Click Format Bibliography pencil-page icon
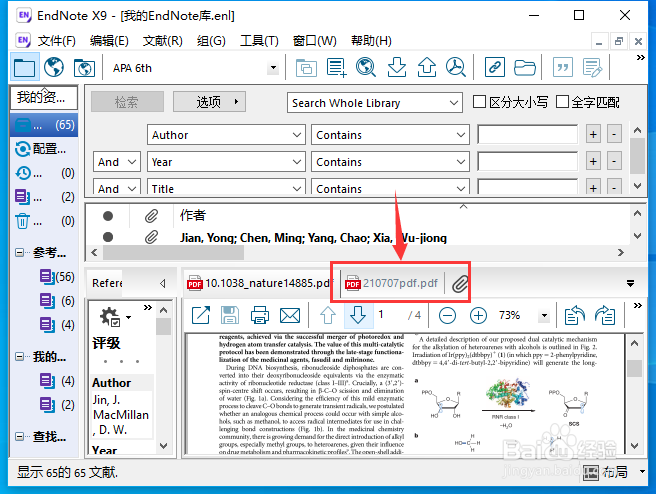Image resolution: width=656 pixels, height=494 pixels. tap(592, 67)
